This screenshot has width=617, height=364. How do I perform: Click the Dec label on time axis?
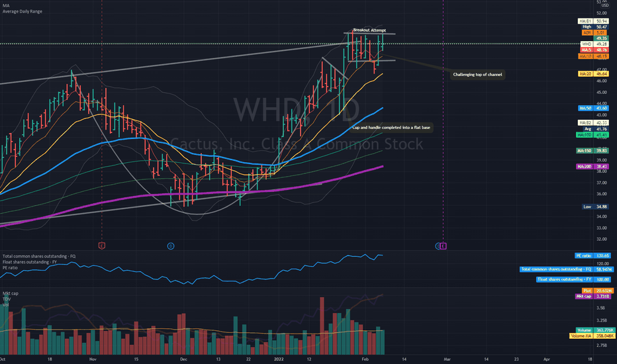pyautogui.click(x=183, y=359)
